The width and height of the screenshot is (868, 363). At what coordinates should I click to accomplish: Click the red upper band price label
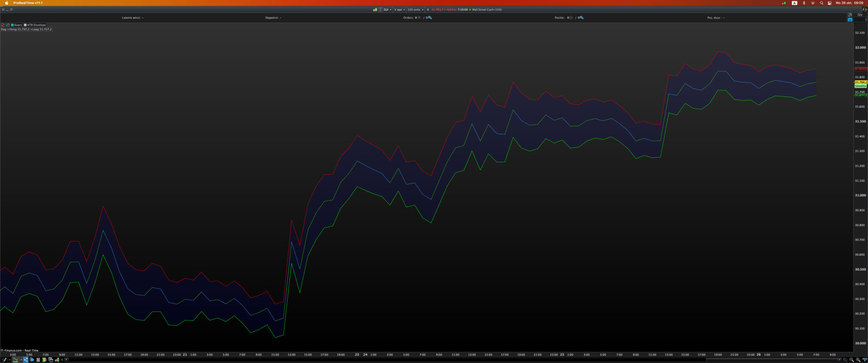pos(861,69)
